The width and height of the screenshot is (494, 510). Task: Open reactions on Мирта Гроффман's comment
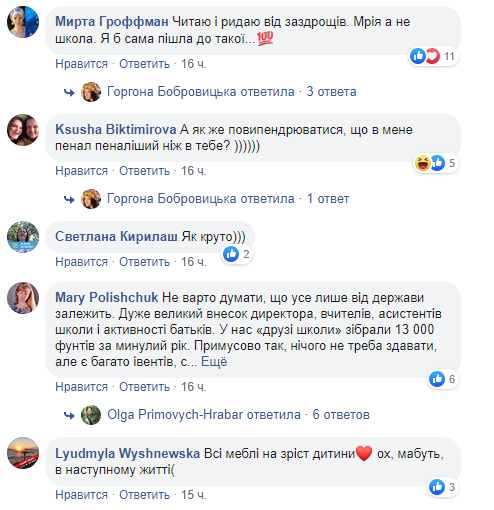434,56
